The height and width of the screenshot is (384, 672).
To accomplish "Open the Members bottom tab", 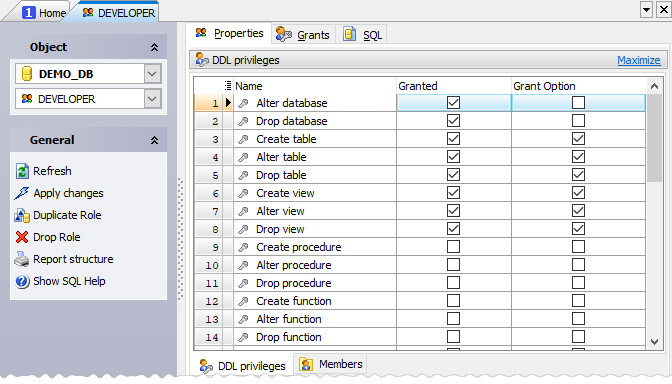I will [x=330, y=364].
